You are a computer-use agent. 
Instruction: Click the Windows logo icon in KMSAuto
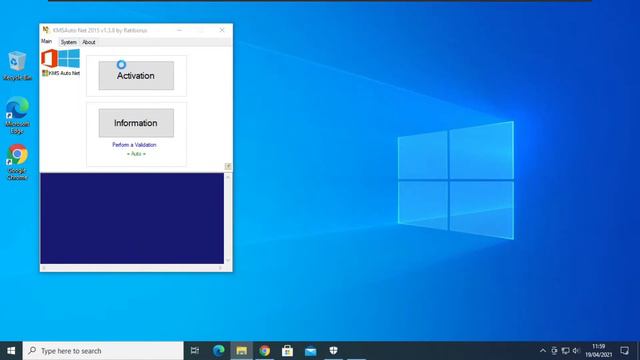pyautogui.click(x=69, y=58)
